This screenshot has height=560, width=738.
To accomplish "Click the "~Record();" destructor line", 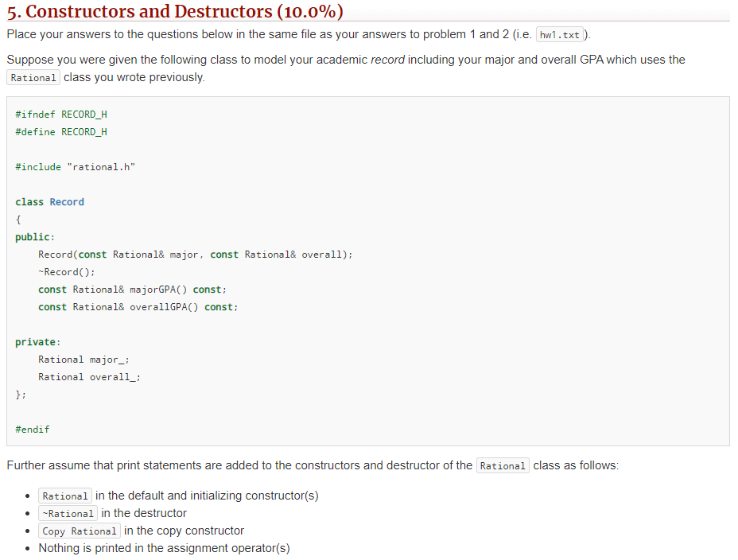I will coord(67,272).
